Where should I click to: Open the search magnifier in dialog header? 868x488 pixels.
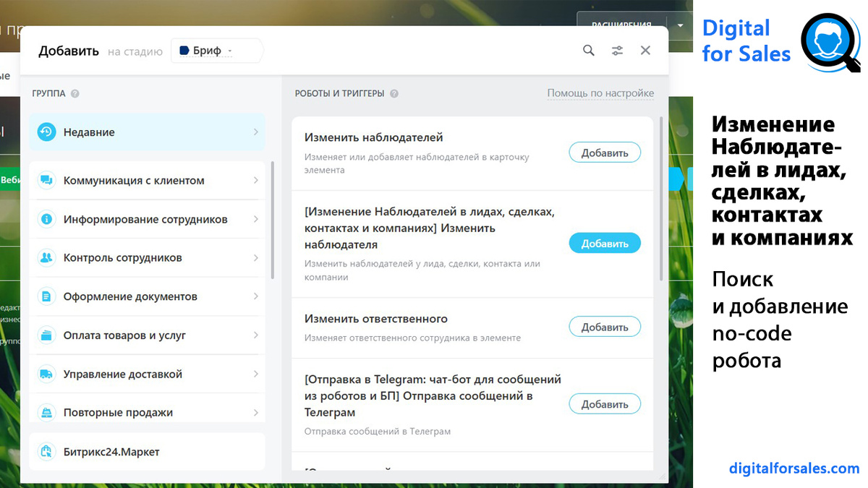click(588, 50)
